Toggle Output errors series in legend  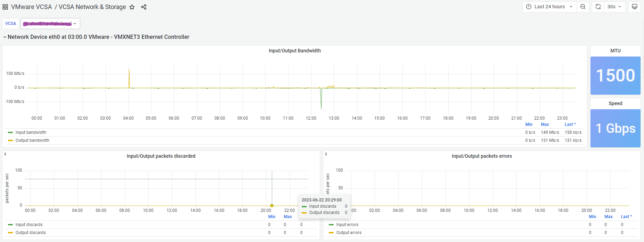[349, 233]
